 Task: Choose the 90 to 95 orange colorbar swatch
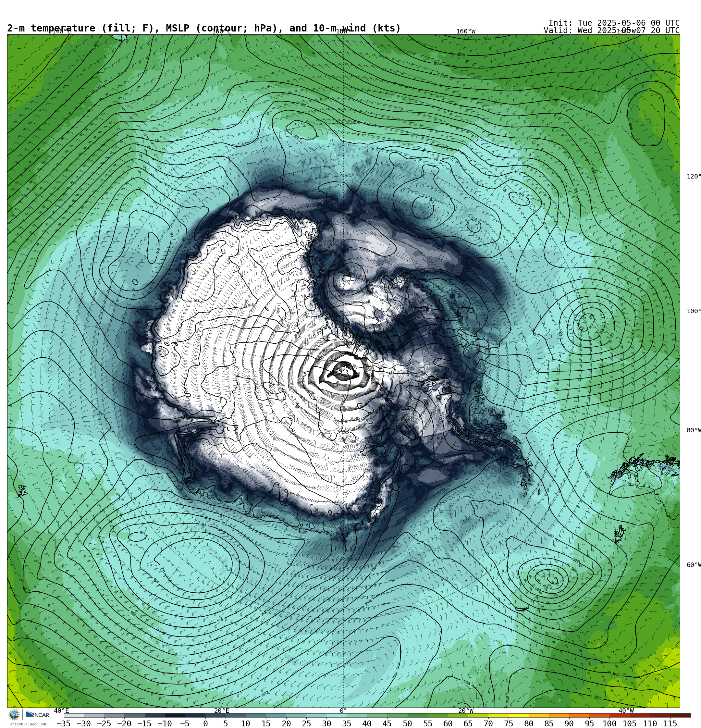coord(579,715)
